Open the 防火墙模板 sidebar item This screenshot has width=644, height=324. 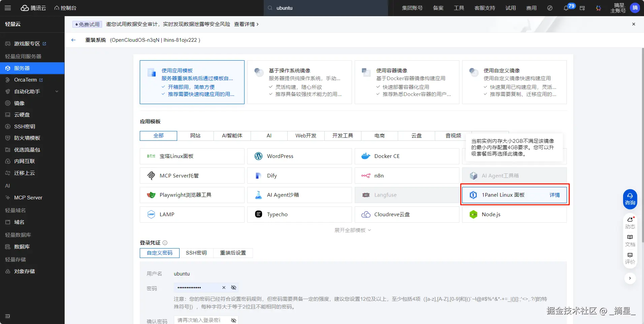27,138
